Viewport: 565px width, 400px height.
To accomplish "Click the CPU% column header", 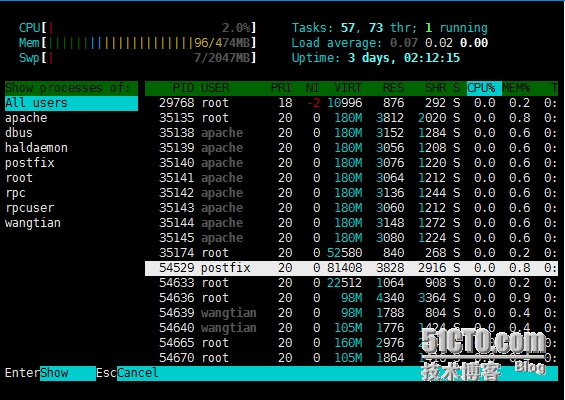I will click(x=484, y=88).
